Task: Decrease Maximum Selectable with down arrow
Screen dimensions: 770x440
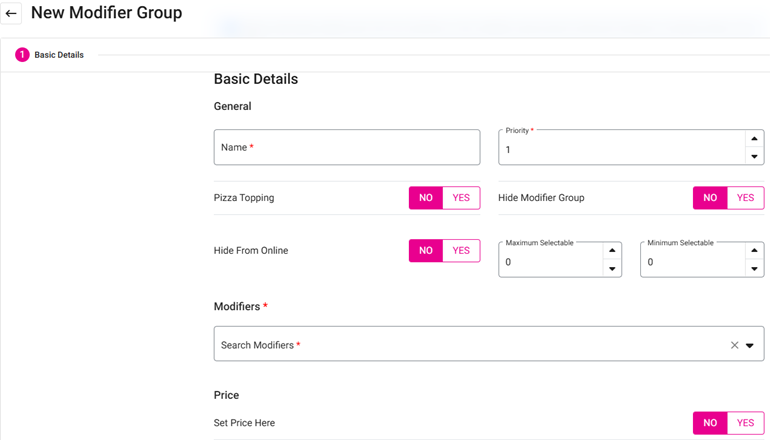Action: 611,269
